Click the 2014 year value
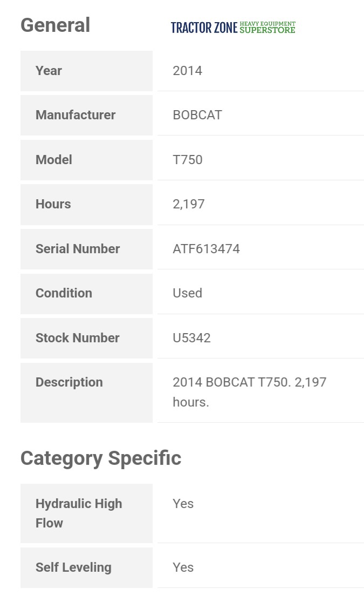The height and width of the screenshot is (595, 364). pos(187,71)
